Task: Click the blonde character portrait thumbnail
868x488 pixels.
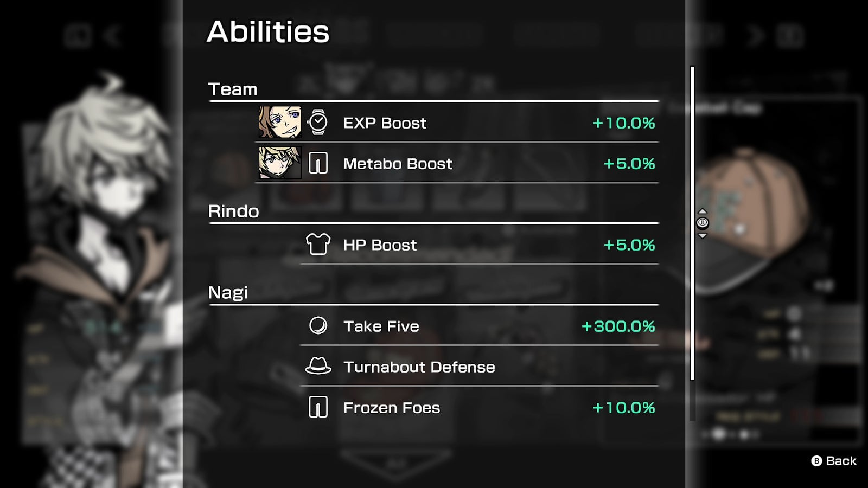Action: 280,163
